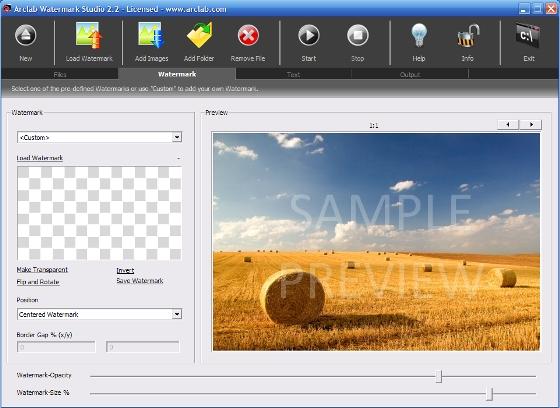Click the Watermark-Opacity slider handle
This screenshot has width=560, height=408.
point(439,376)
